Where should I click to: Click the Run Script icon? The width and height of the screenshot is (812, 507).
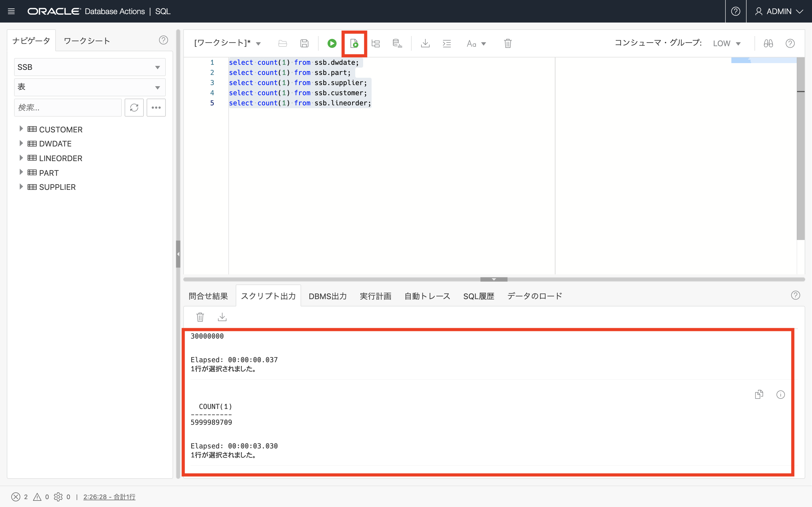[x=354, y=43]
